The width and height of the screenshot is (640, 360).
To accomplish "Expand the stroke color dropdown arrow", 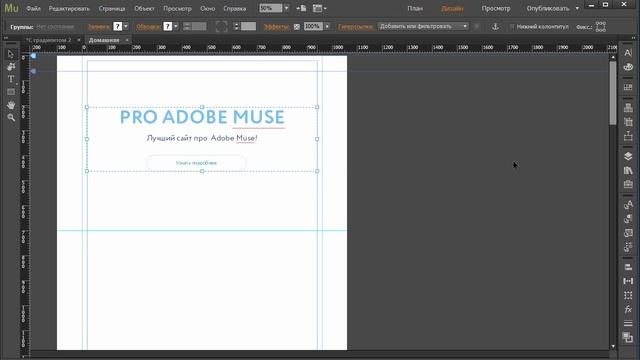I will pos(176,27).
